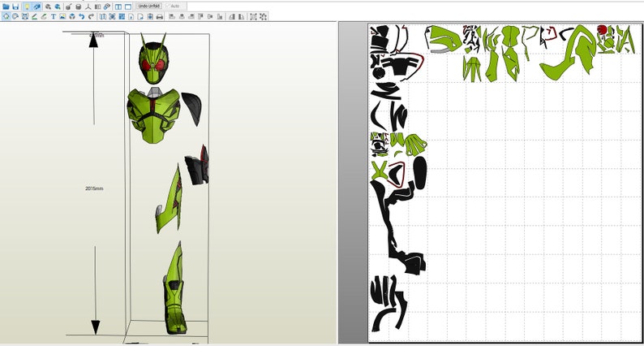This screenshot has height=346, width=644.
Task: Undo with the blue curved arrow
Action: pyautogui.click(x=82, y=16)
